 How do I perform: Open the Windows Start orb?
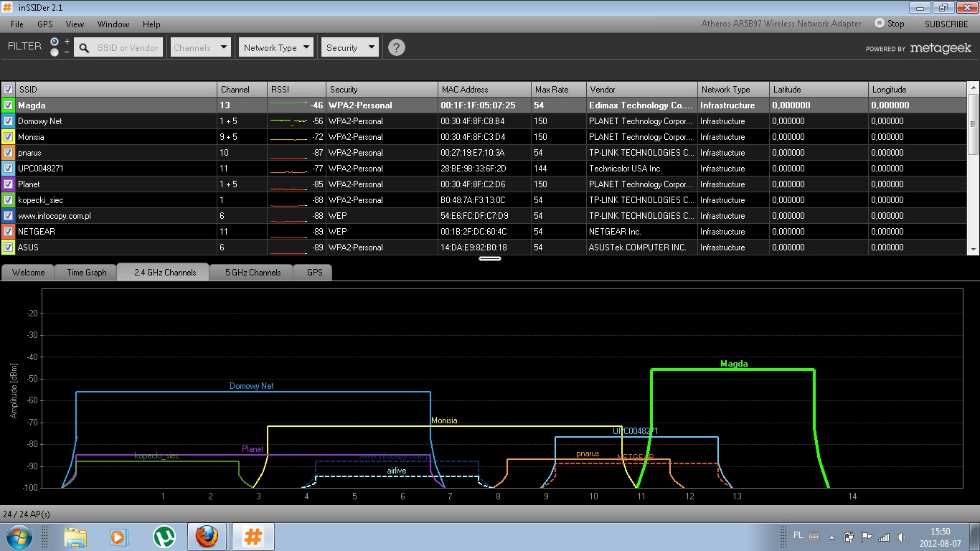pyautogui.click(x=18, y=536)
